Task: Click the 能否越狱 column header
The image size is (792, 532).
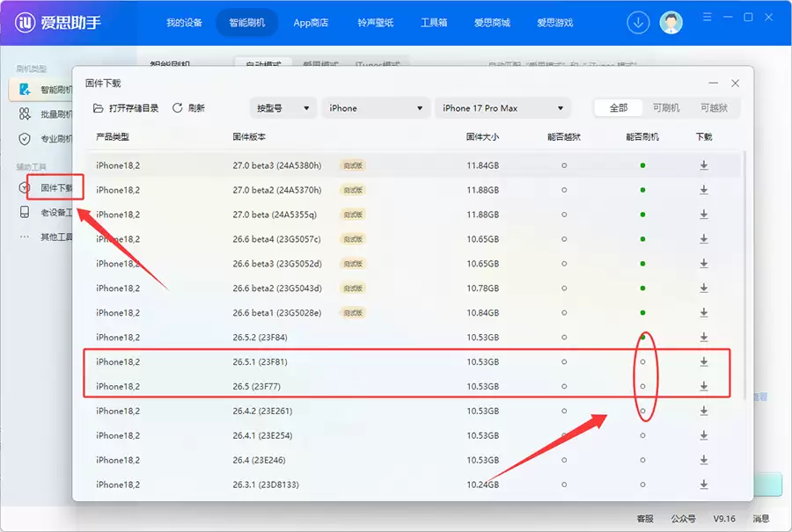Action: 564,137
